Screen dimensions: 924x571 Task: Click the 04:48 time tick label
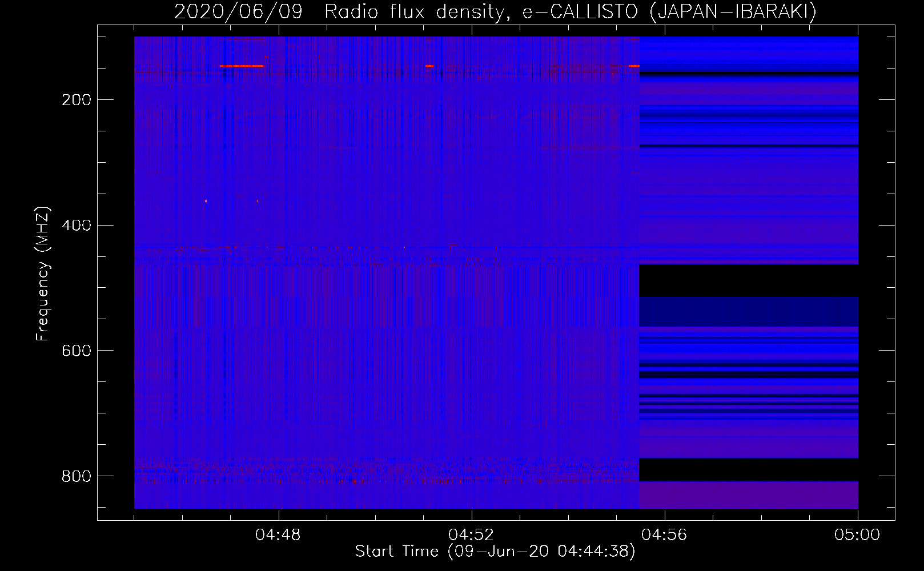[x=278, y=535]
